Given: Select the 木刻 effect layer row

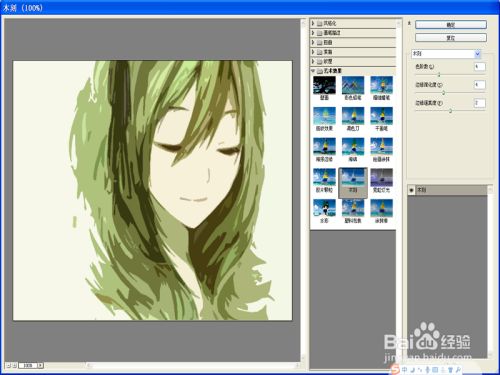Looking at the screenshot, I should [x=447, y=190].
